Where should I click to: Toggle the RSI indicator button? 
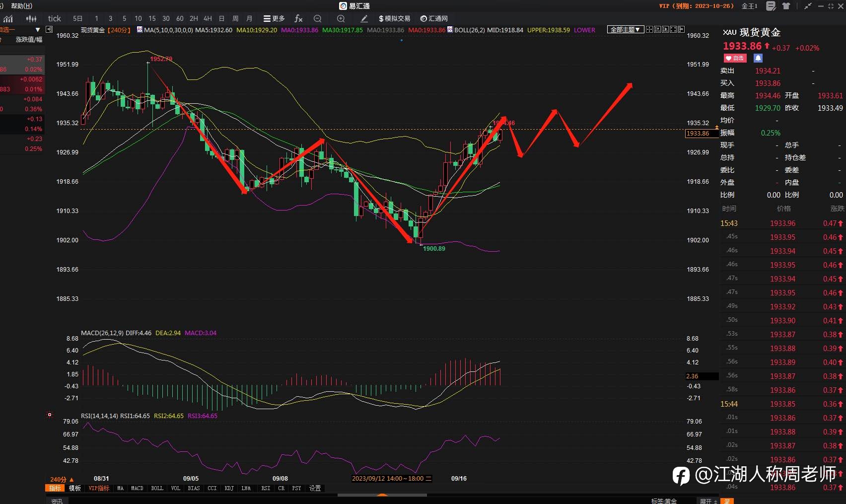pos(266,489)
